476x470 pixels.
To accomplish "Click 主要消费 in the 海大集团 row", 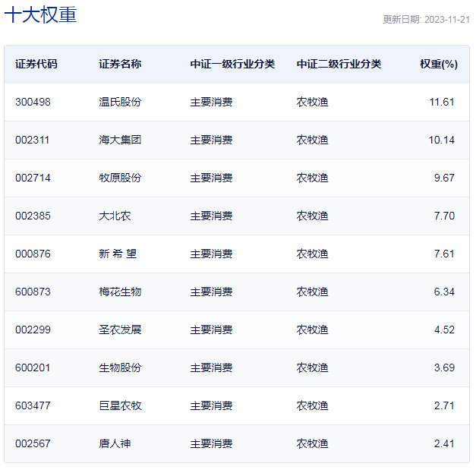I will pos(211,140).
